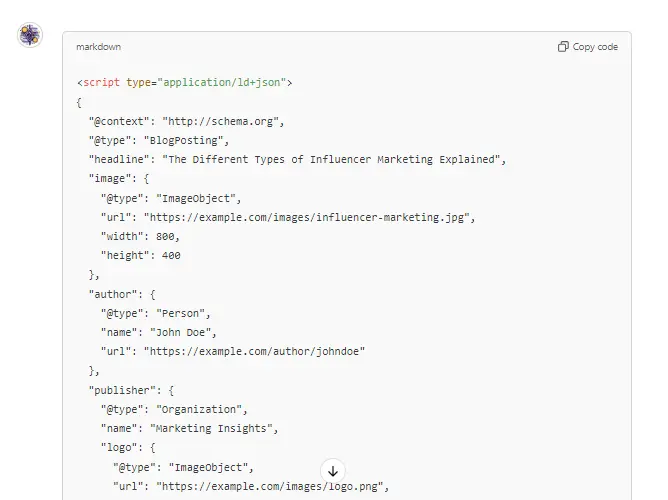Click the width value 800

tap(167, 236)
